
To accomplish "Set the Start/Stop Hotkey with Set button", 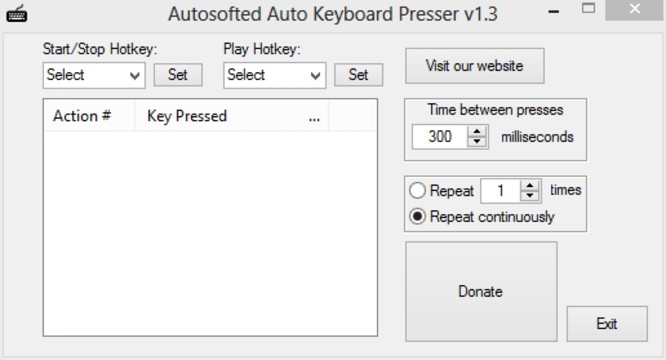I will click(178, 75).
